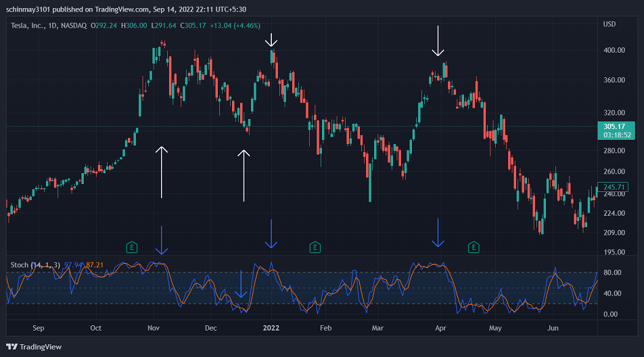The image size is (644, 357).
Task: Click the Sep label on time axis
Action: [38, 328]
